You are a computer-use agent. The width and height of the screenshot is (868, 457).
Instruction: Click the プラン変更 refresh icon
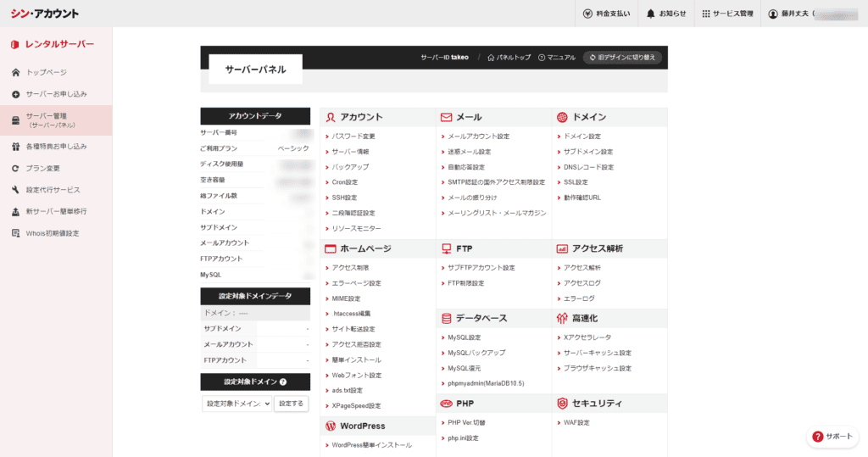15,168
